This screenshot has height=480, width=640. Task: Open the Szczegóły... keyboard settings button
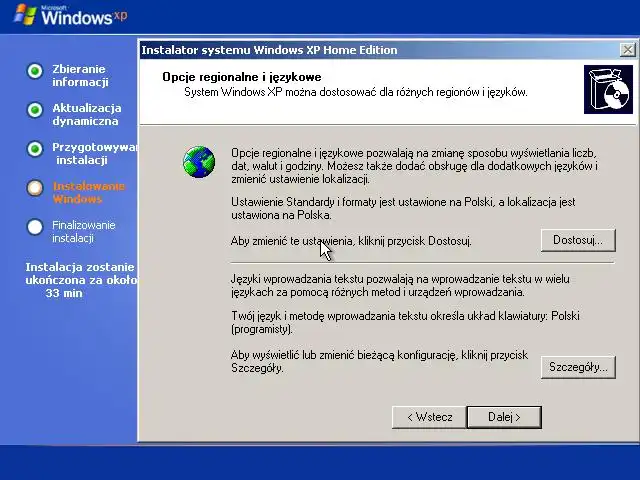578,367
